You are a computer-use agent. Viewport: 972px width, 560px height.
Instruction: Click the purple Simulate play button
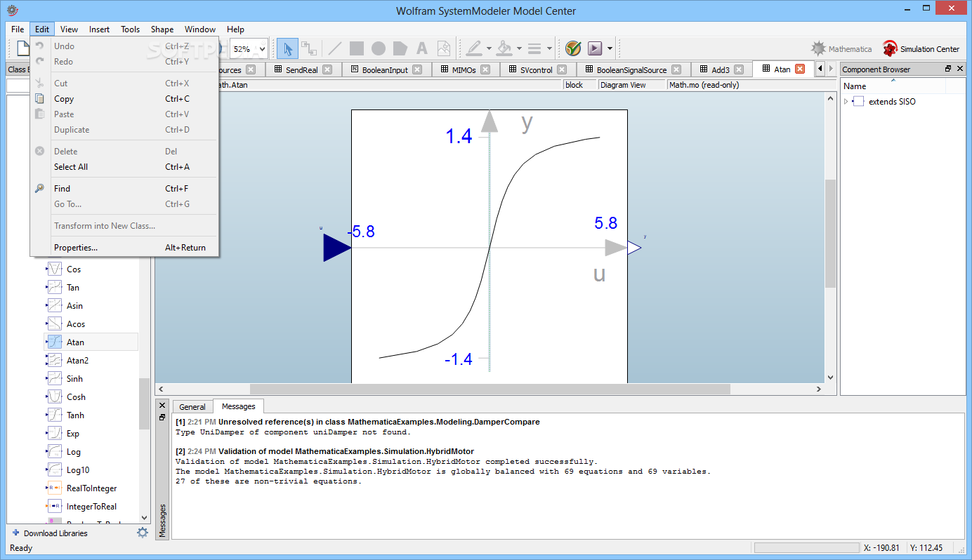596,48
